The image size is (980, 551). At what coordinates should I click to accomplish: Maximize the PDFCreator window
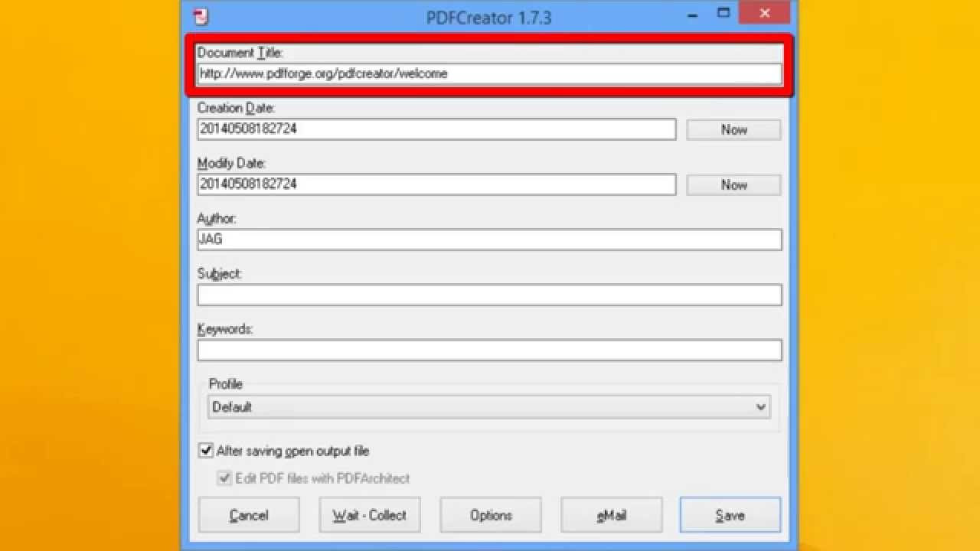coord(724,14)
